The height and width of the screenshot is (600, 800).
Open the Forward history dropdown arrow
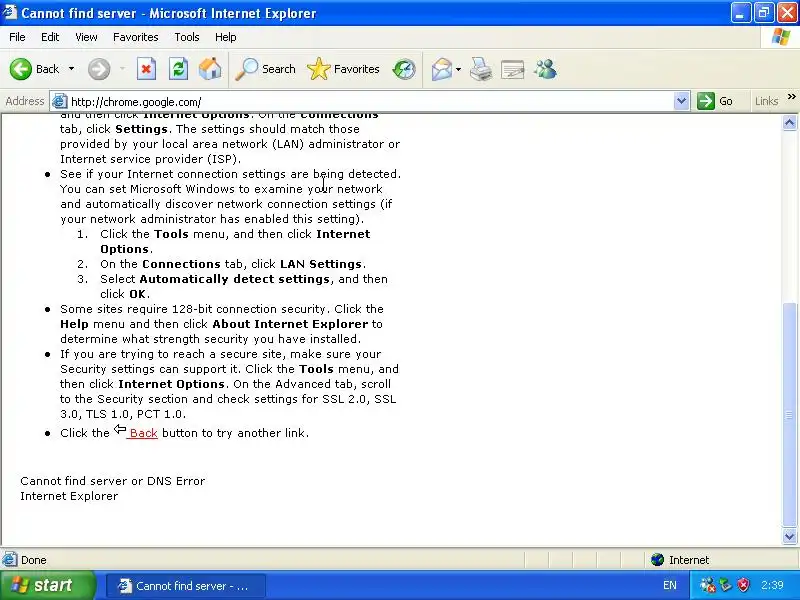[122, 69]
